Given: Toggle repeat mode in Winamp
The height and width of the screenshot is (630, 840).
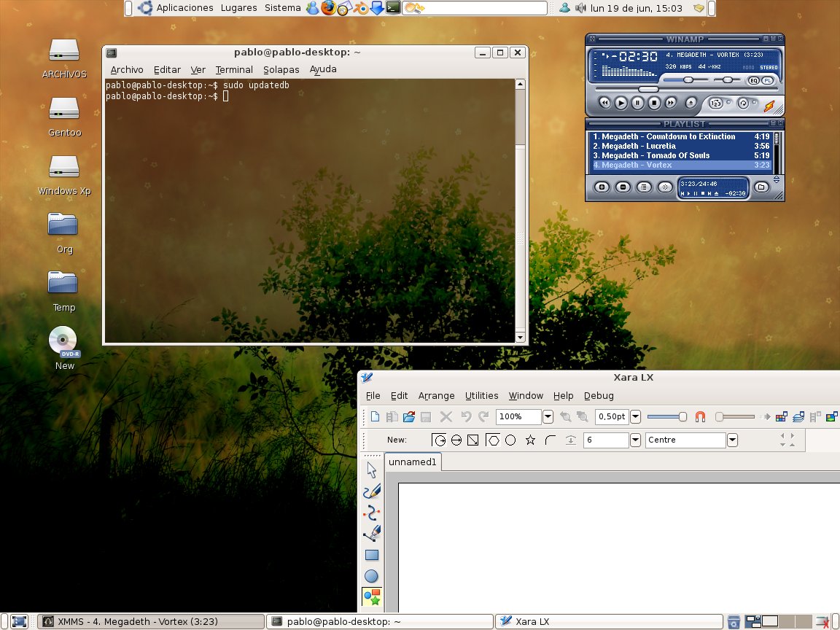Looking at the screenshot, I should (x=743, y=104).
